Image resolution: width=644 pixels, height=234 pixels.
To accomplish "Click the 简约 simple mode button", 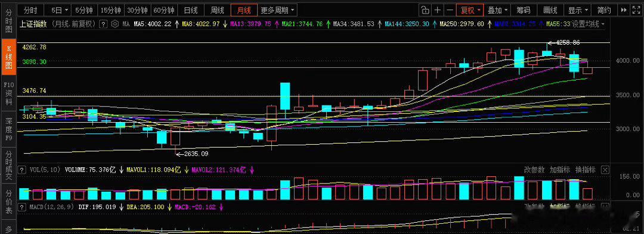I will (x=605, y=10).
